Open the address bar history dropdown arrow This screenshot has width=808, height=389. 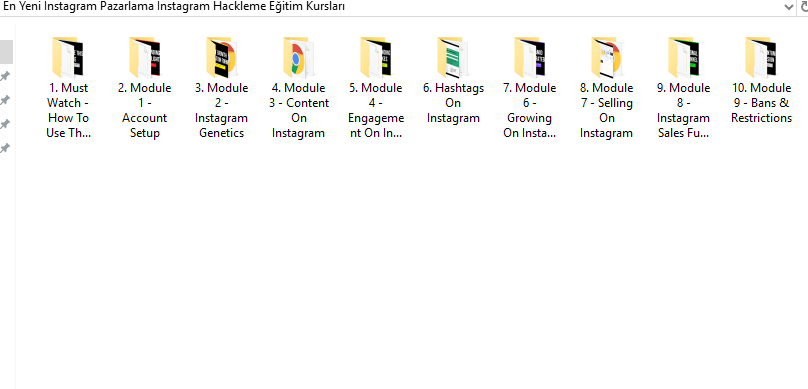pos(789,7)
